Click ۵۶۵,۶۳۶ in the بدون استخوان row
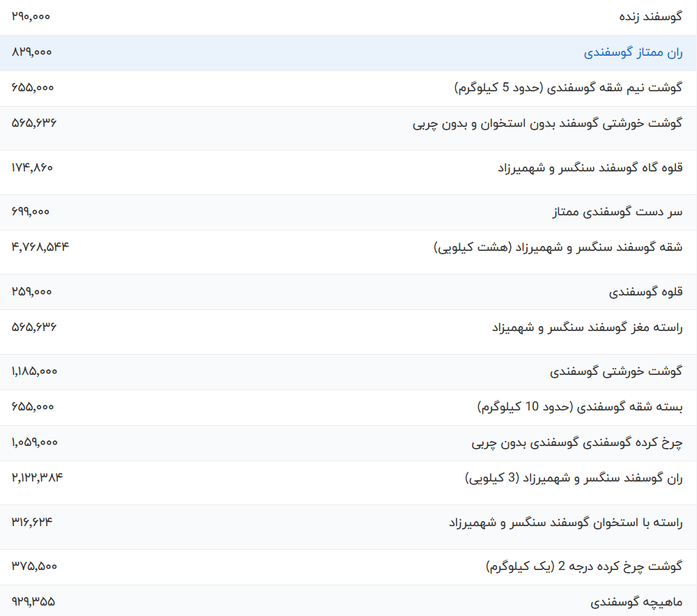The width and height of the screenshot is (697, 616). tap(33, 123)
